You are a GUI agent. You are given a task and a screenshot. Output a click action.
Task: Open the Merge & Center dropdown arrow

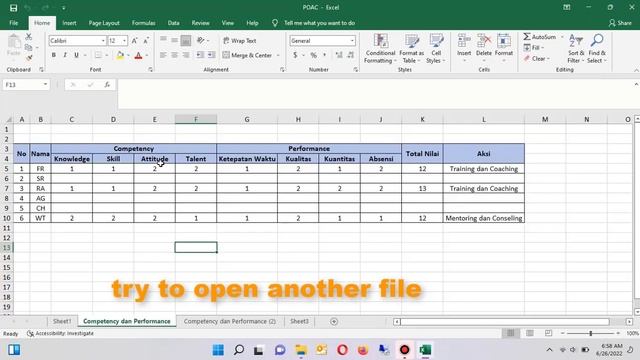[x=278, y=55]
